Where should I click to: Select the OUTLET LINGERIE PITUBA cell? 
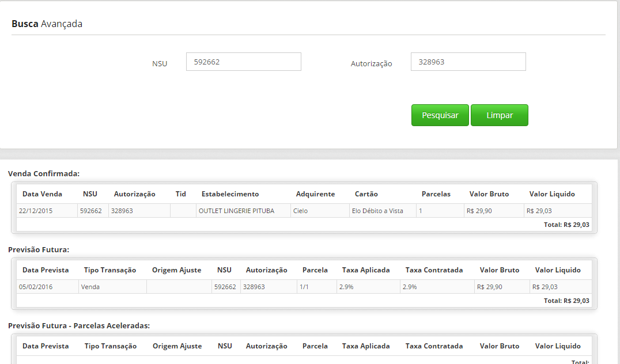coord(244,211)
